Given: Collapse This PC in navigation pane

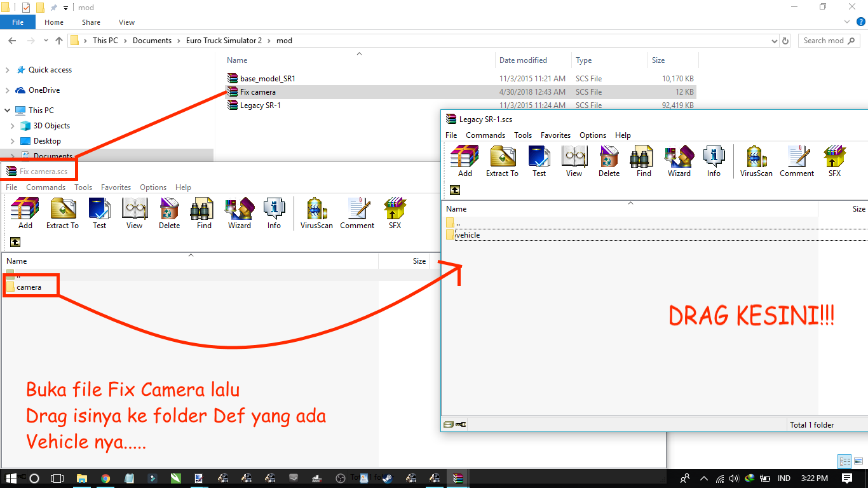Looking at the screenshot, I should click(x=8, y=111).
